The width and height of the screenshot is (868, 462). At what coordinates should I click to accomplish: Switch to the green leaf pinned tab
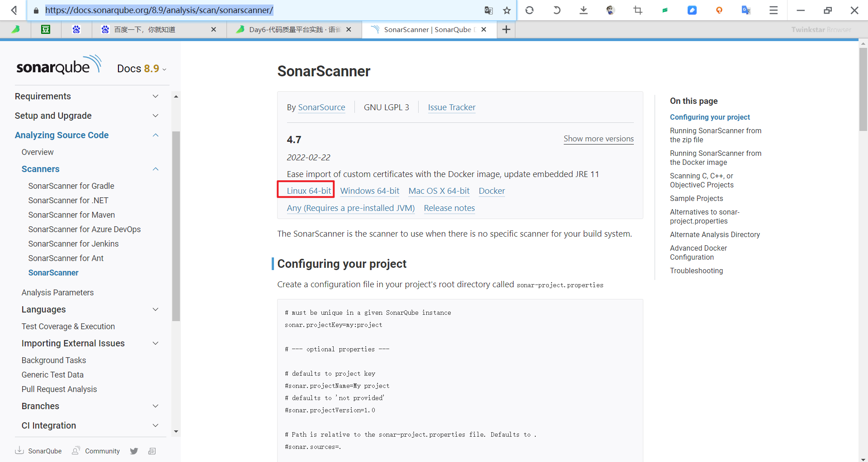point(15,29)
